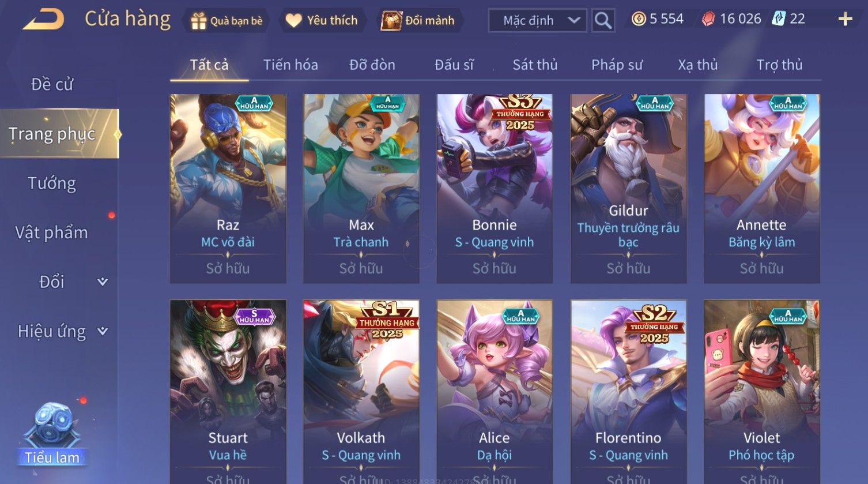This screenshot has height=484, width=868.
Task: Open the Mặc định sort dropdown
Action: pyautogui.click(x=537, y=21)
